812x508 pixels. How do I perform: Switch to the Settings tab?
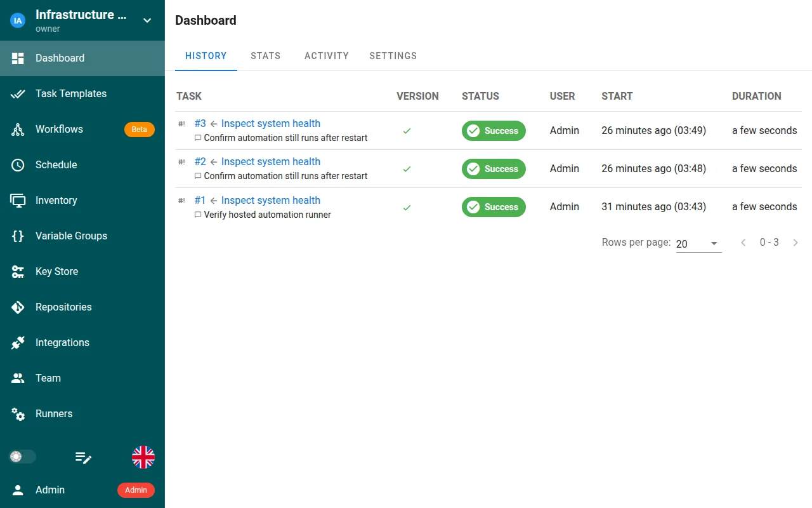pyautogui.click(x=393, y=56)
